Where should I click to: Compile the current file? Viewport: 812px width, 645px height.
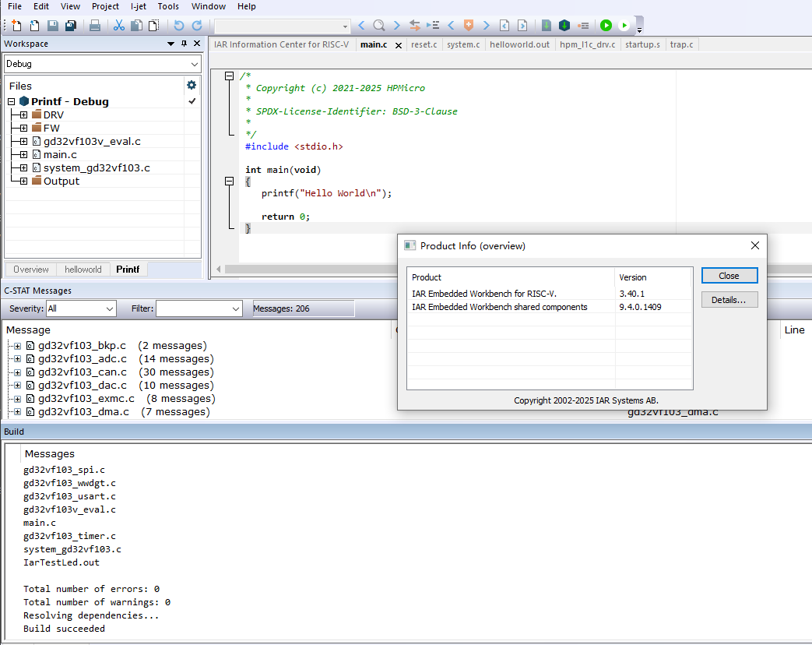click(x=547, y=26)
